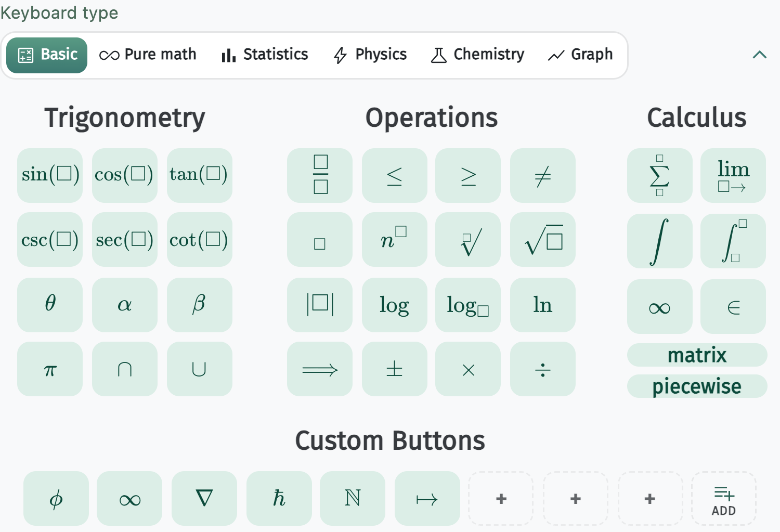Insert the sec function
This screenshot has height=532, width=780.
tap(125, 240)
